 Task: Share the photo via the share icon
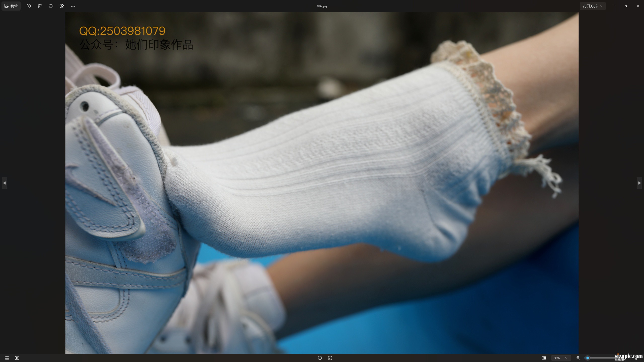click(x=62, y=6)
